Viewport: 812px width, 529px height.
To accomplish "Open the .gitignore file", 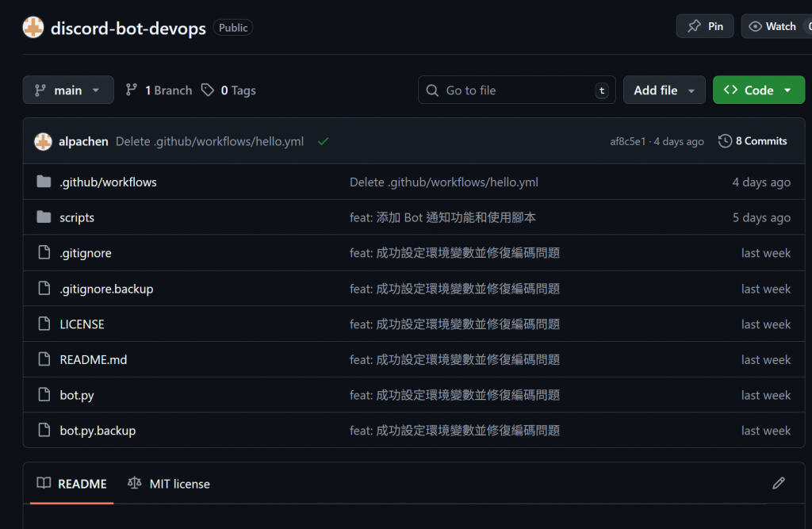I will click(86, 253).
